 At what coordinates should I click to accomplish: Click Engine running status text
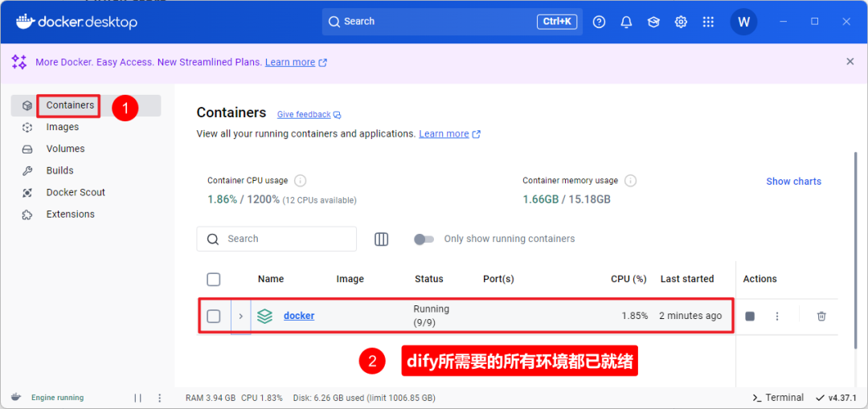pos(58,398)
